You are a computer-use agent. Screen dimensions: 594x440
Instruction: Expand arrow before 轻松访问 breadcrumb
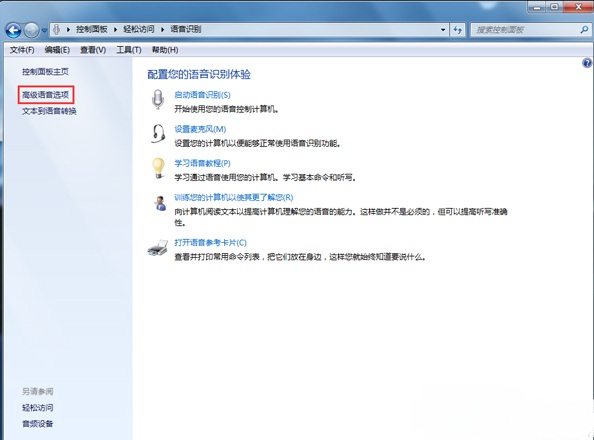pos(115,29)
